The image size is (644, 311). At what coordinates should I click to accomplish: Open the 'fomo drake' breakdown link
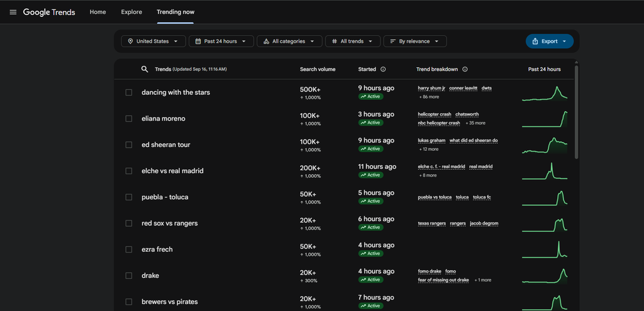click(430, 271)
